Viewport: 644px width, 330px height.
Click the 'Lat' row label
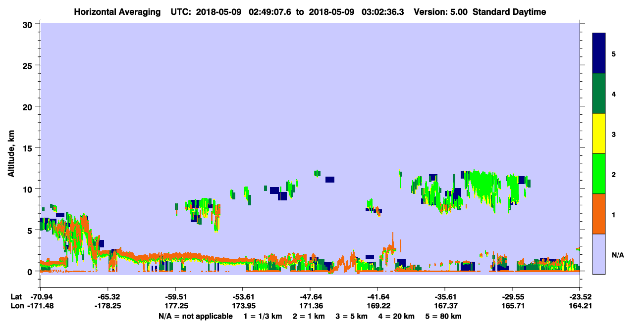(x=16, y=297)
